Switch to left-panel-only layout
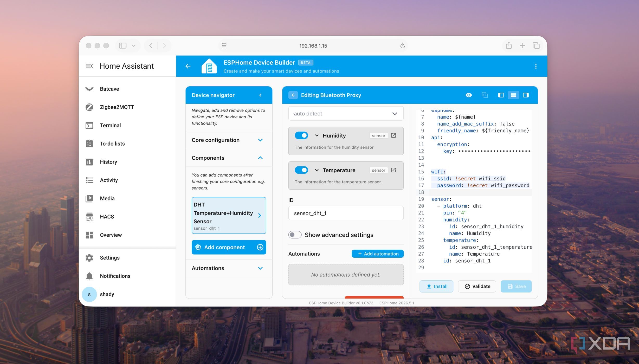Image resolution: width=639 pixels, height=364 pixels. [x=501, y=95]
